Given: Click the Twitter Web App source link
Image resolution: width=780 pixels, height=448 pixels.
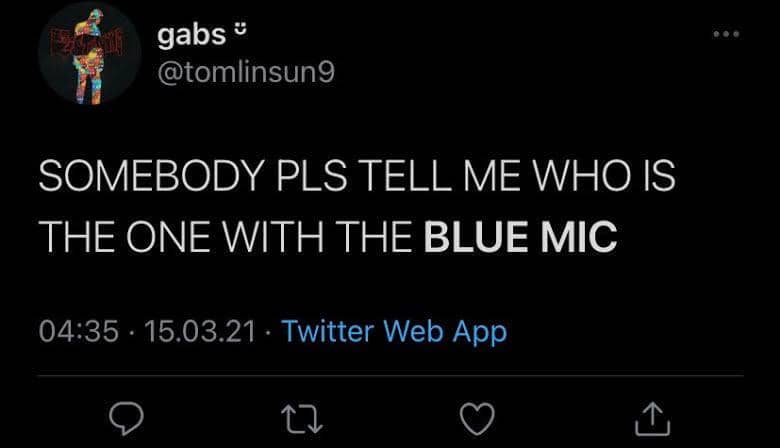Looking at the screenshot, I should tap(395, 331).
